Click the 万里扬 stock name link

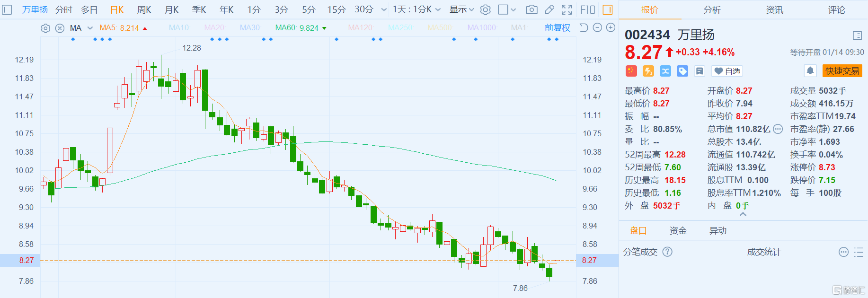[x=35, y=9]
